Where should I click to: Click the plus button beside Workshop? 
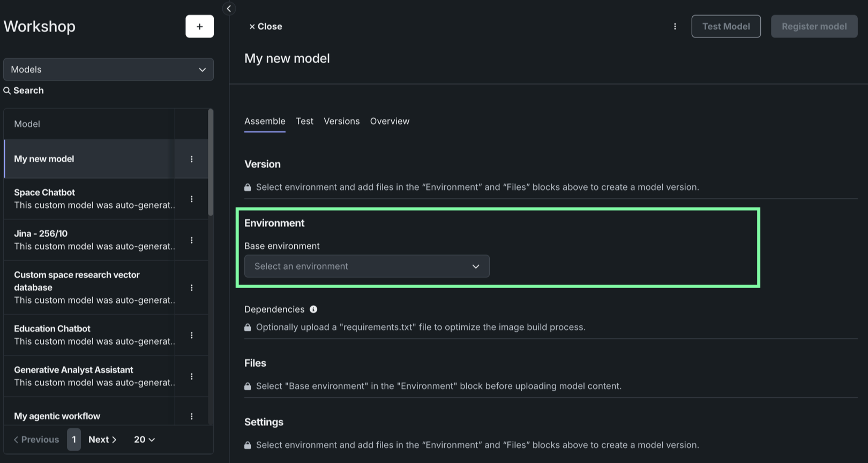point(199,26)
